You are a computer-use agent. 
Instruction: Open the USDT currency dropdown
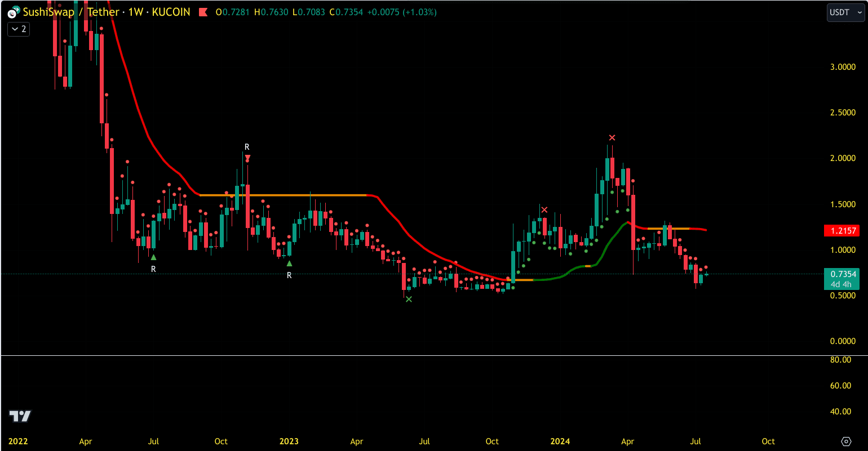845,12
